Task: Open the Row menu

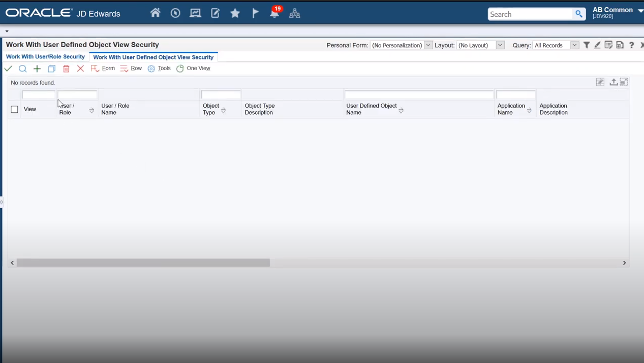Action: pos(131,69)
